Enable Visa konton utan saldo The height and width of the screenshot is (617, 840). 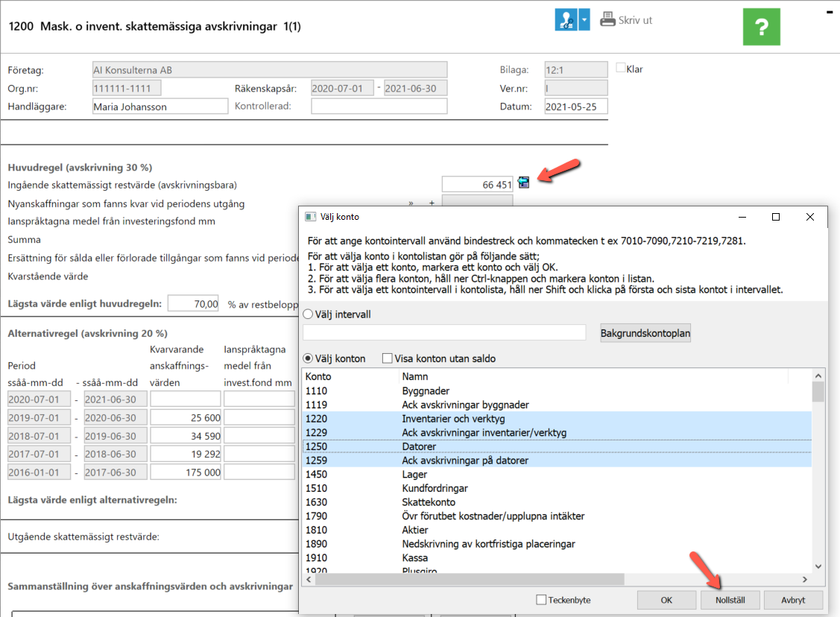tap(388, 358)
